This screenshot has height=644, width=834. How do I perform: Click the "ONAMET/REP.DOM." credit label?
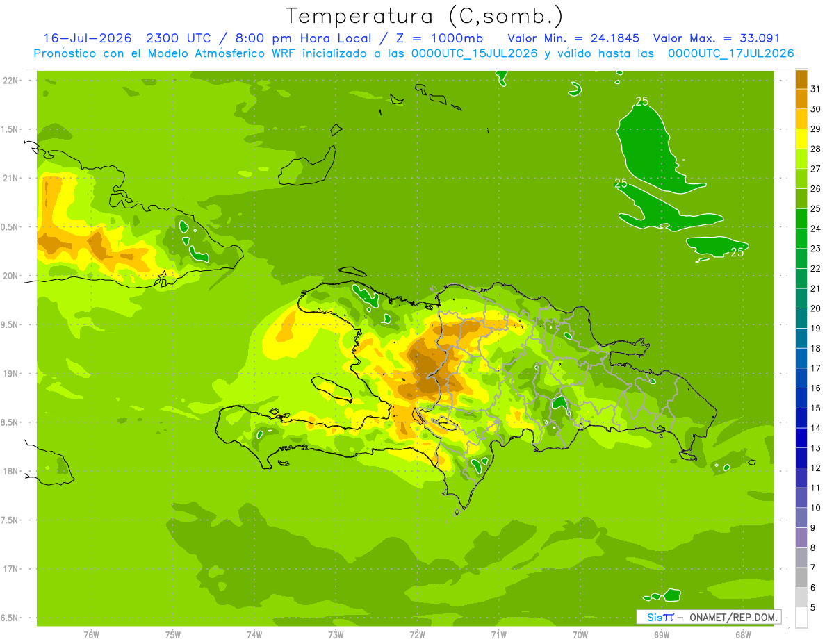pos(733,617)
